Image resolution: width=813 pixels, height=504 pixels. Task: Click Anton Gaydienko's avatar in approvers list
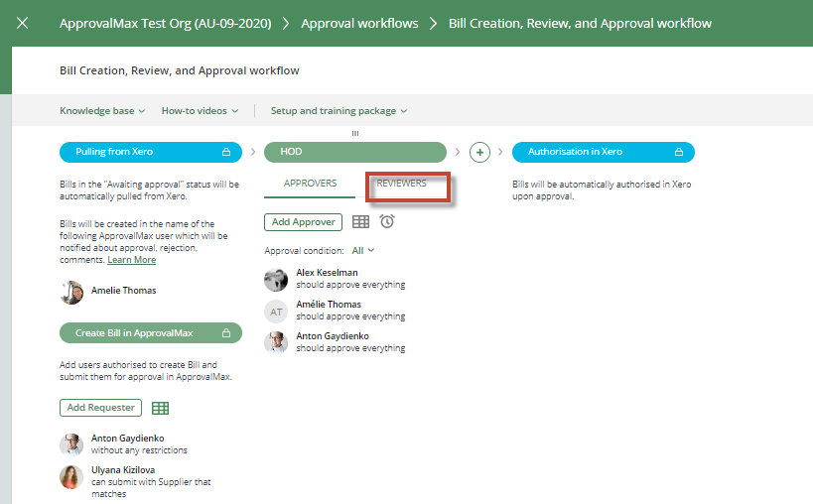point(276,343)
